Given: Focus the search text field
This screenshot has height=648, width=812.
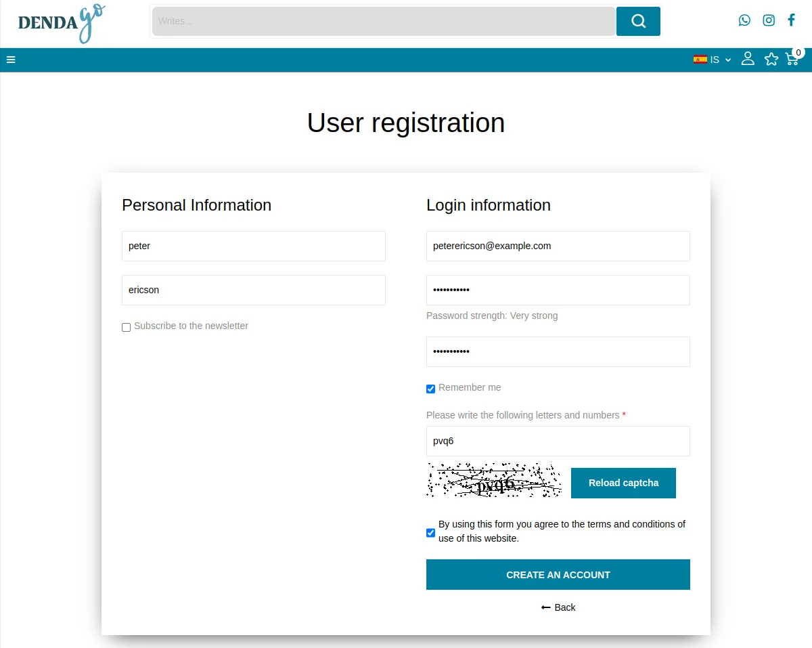Looking at the screenshot, I should [x=384, y=21].
